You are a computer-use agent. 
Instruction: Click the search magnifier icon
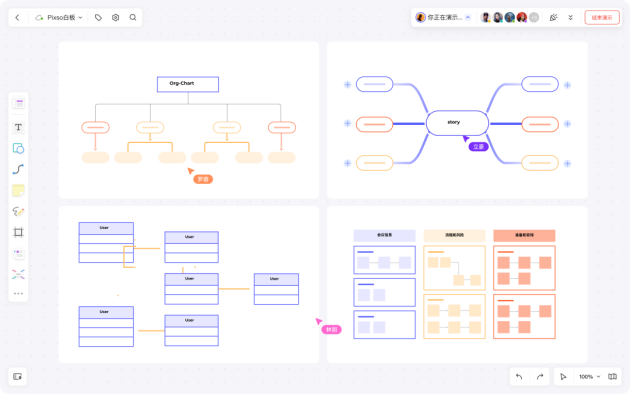pyautogui.click(x=133, y=18)
